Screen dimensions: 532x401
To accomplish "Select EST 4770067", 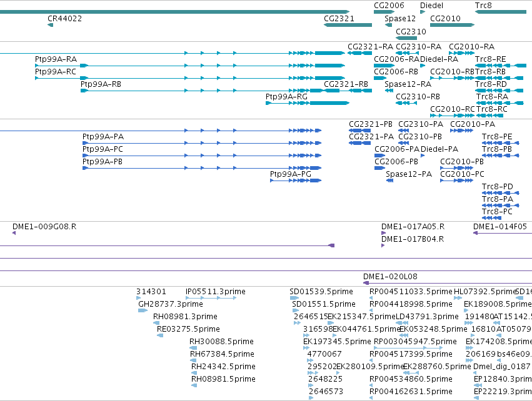I will 324,354.
